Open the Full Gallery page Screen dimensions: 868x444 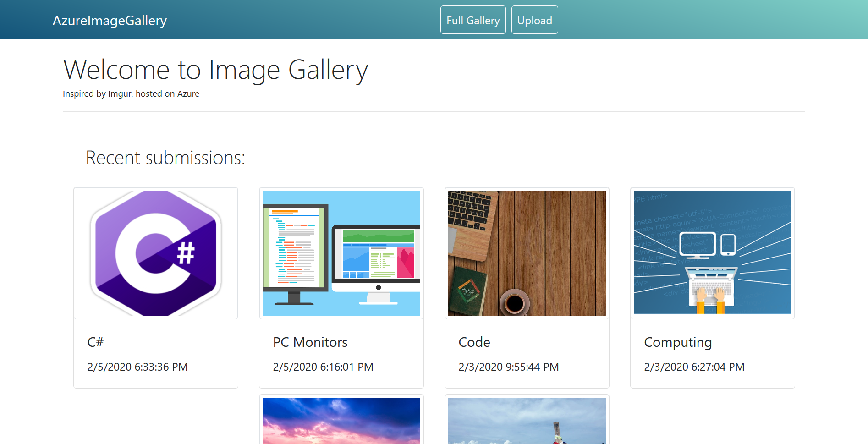(473, 20)
